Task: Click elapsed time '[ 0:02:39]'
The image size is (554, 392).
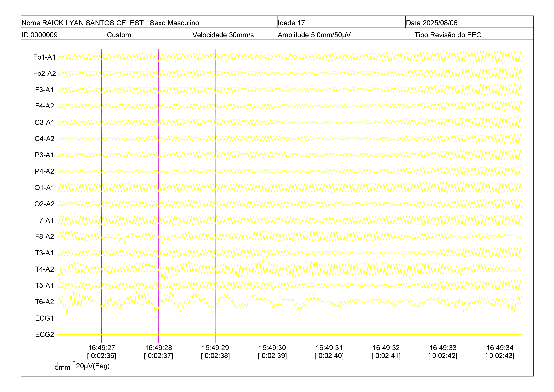Action: pyautogui.click(x=272, y=356)
